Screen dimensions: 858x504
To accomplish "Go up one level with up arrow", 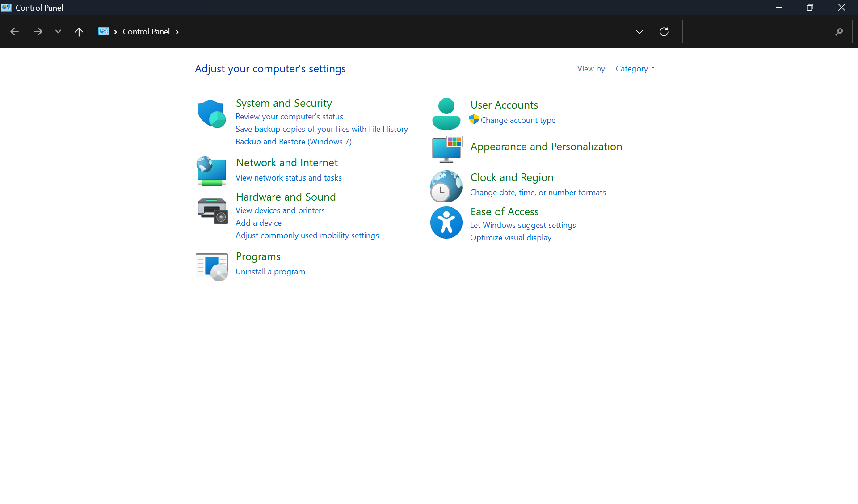I will 79,32.
